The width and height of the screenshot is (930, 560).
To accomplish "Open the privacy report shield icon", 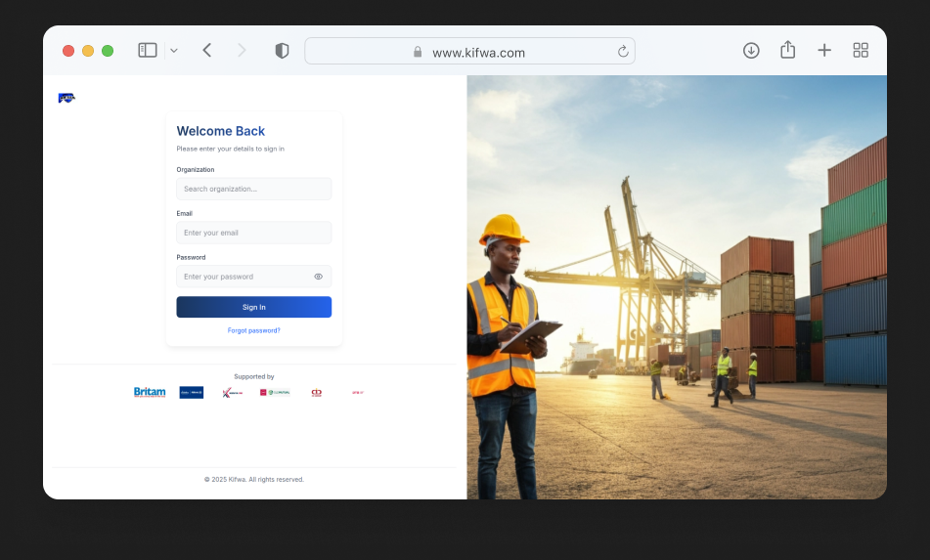I will click(x=282, y=51).
